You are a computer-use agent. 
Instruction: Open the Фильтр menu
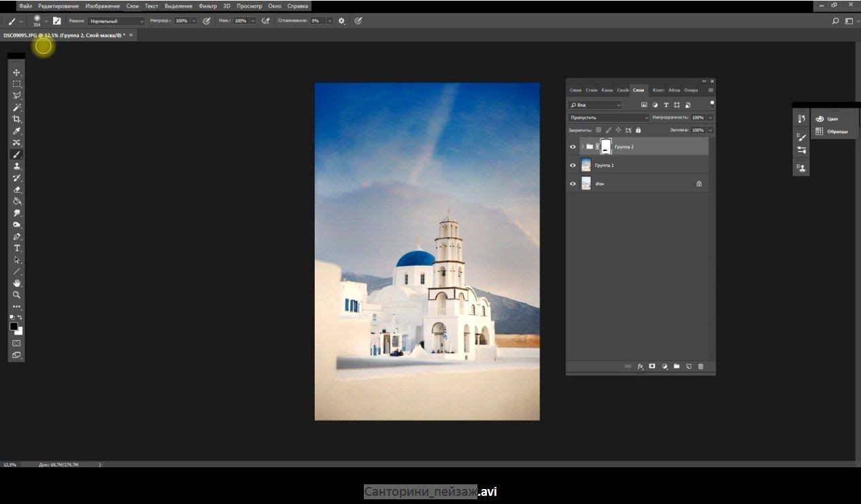pyautogui.click(x=207, y=6)
